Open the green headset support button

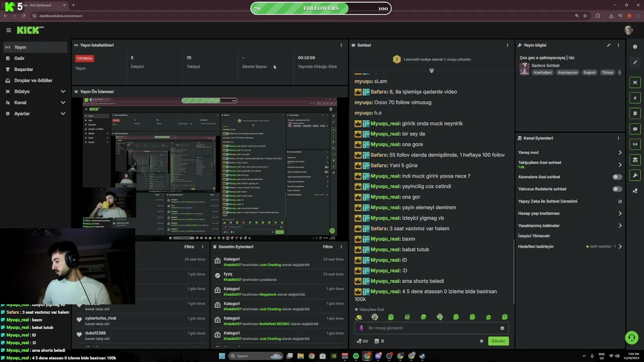tap(631, 337)
